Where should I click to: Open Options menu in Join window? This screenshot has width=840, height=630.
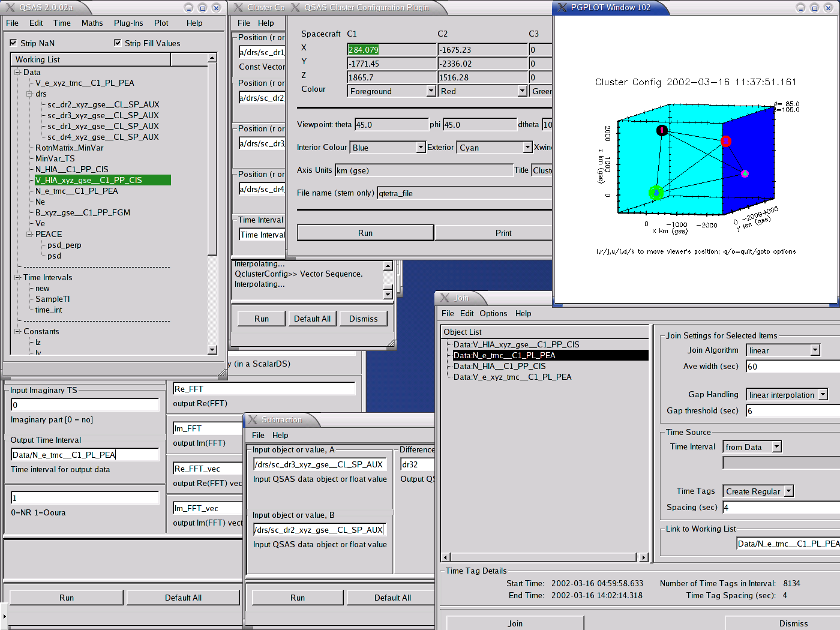[x=493, y=313]
